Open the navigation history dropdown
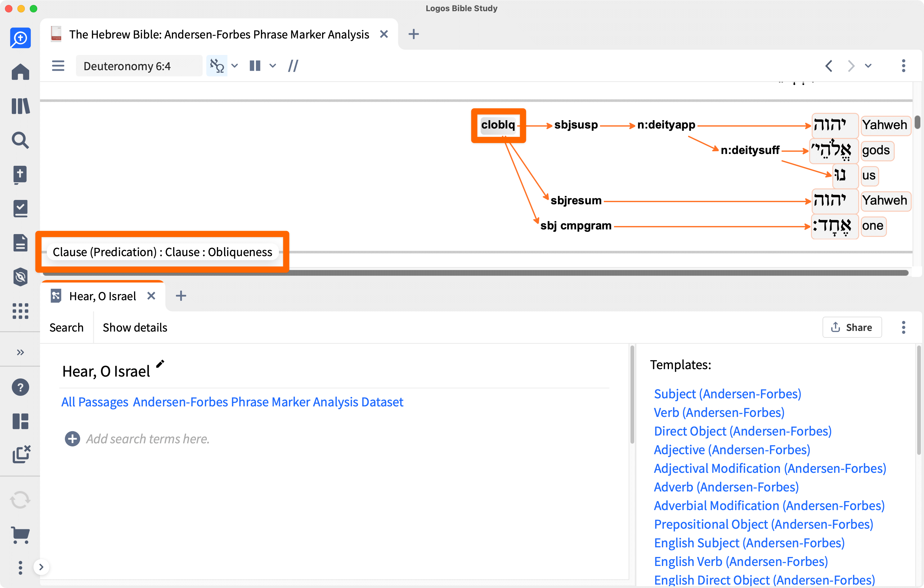Viewport: 924px width, 588px height. 868,66
